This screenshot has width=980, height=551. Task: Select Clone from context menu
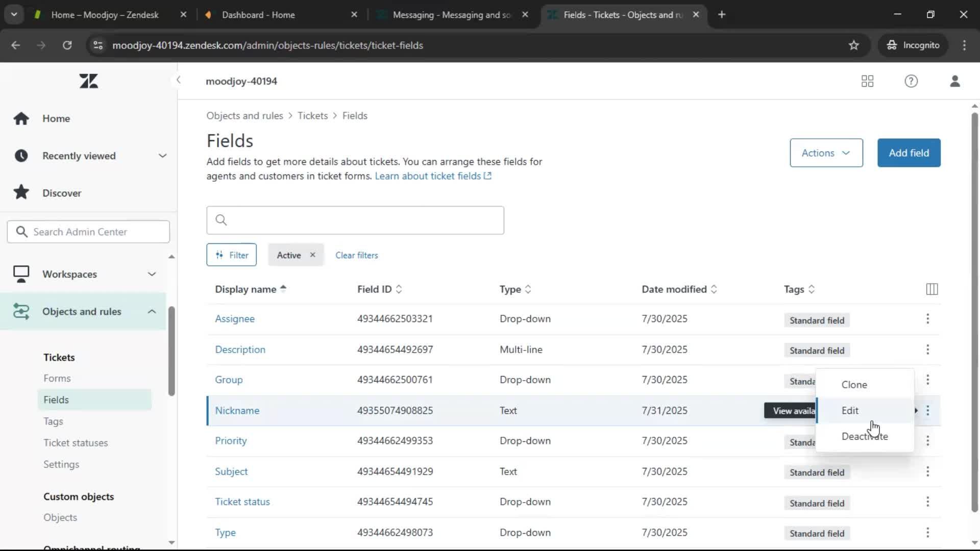(865, 385)
